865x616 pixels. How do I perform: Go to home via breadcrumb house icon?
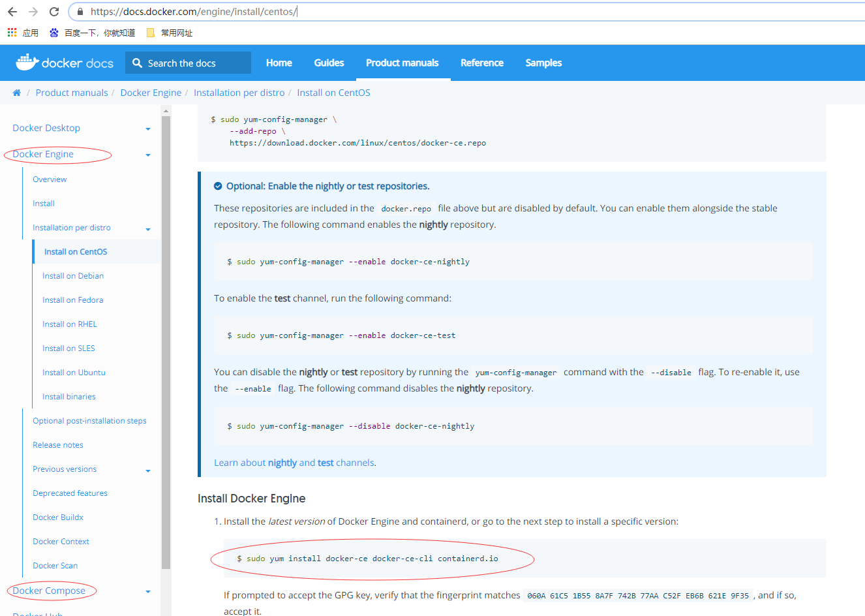pos(17,93)
